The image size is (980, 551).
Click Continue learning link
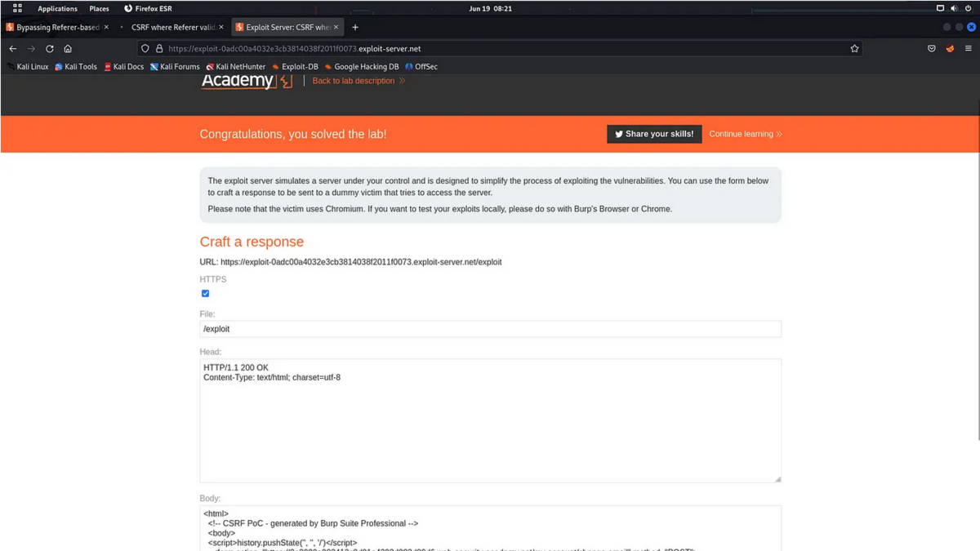(x=745, y=134)
